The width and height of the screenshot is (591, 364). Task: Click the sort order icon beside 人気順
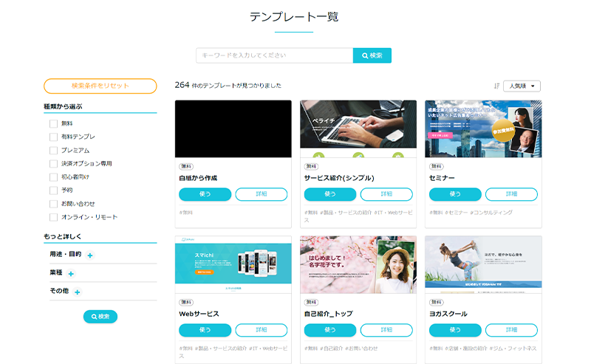coord(496,86)
